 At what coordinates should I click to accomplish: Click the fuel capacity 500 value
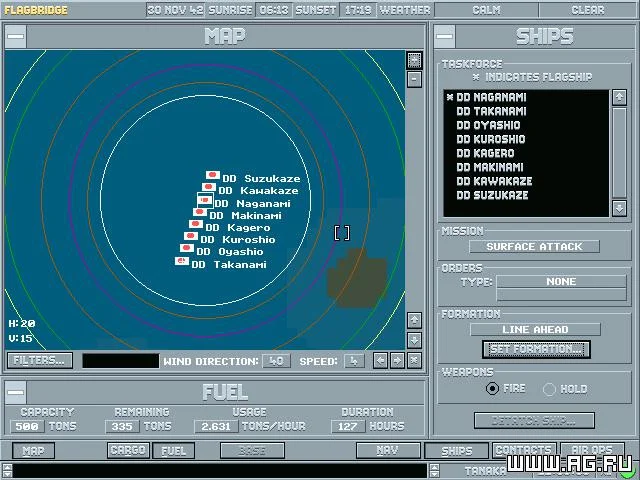point(27,427)
